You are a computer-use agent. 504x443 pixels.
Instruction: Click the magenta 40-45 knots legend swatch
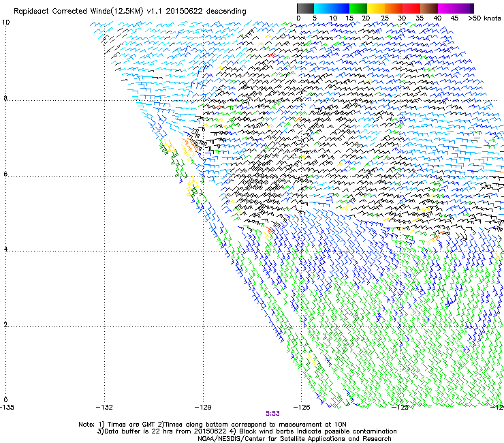[447, 8]
